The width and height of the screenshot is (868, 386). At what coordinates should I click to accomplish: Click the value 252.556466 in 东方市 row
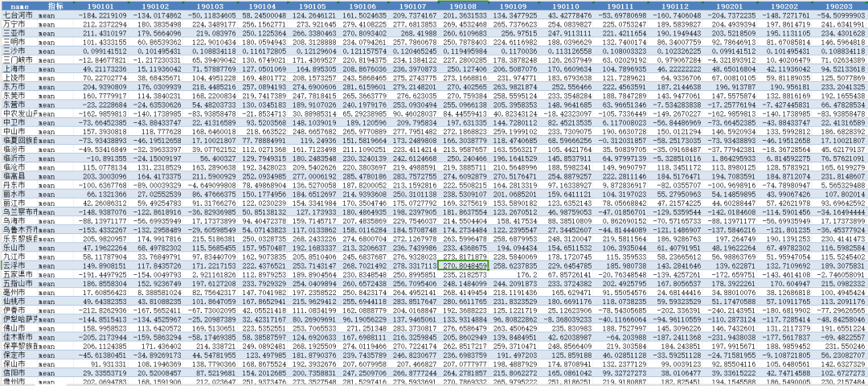566,87
